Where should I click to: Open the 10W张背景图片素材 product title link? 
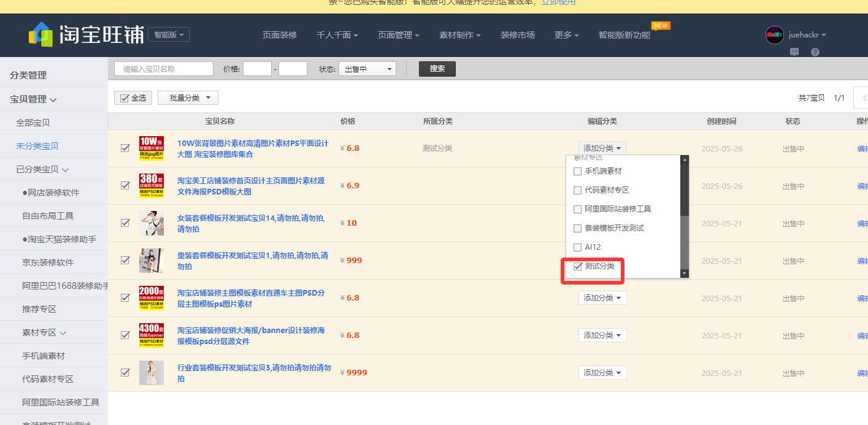coord(253,148)
